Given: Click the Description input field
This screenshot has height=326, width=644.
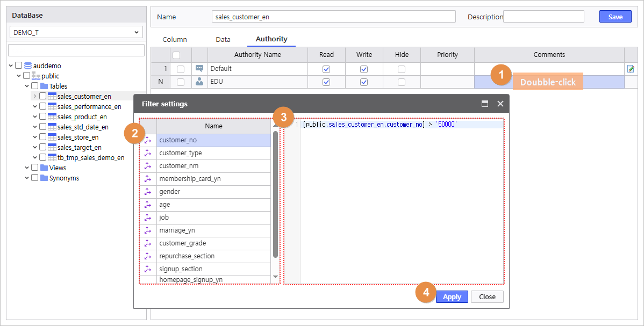Looking at the screenshot, I should point(543,17).
